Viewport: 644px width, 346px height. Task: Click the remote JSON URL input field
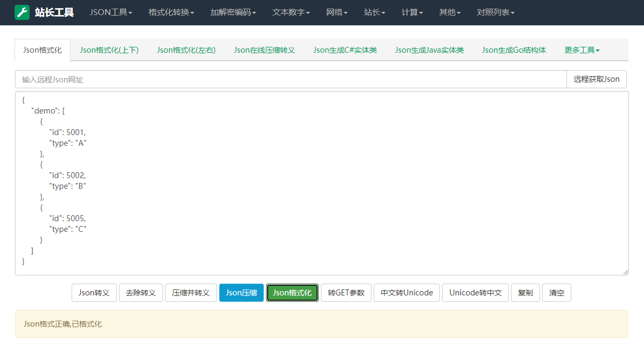coord(290,79)
